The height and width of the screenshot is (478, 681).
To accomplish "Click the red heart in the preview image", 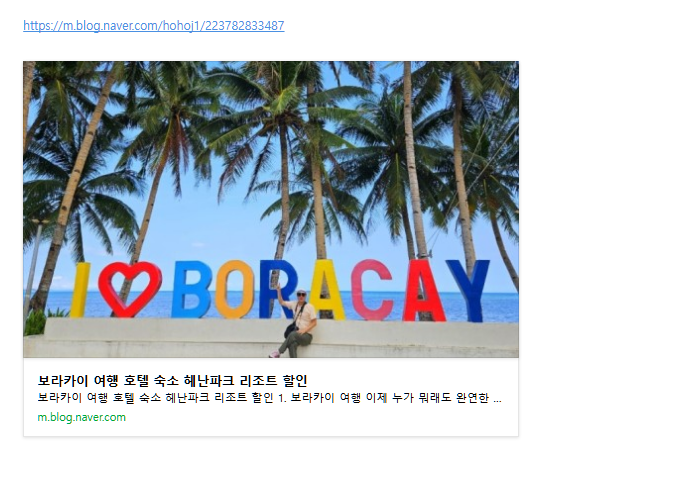I will click(130, 289).
